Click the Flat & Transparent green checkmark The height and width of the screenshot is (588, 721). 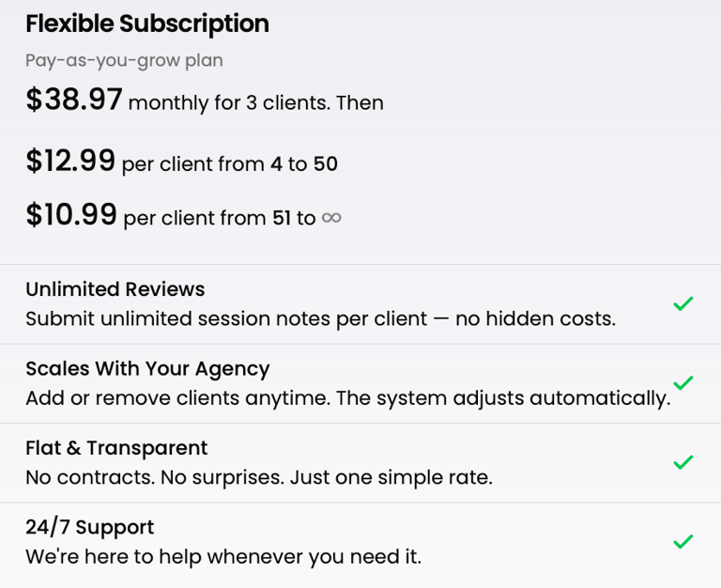pyautogui.click(x=683, y=462)
